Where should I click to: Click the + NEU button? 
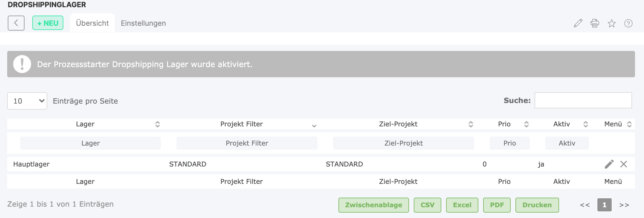pyautogui.click(x=48, y=23)
